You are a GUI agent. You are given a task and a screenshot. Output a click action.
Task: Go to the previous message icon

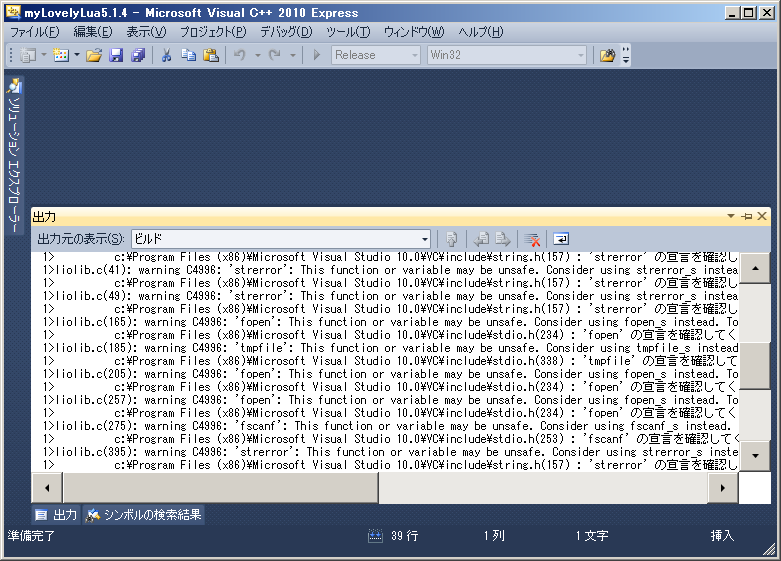pos(481,239)
